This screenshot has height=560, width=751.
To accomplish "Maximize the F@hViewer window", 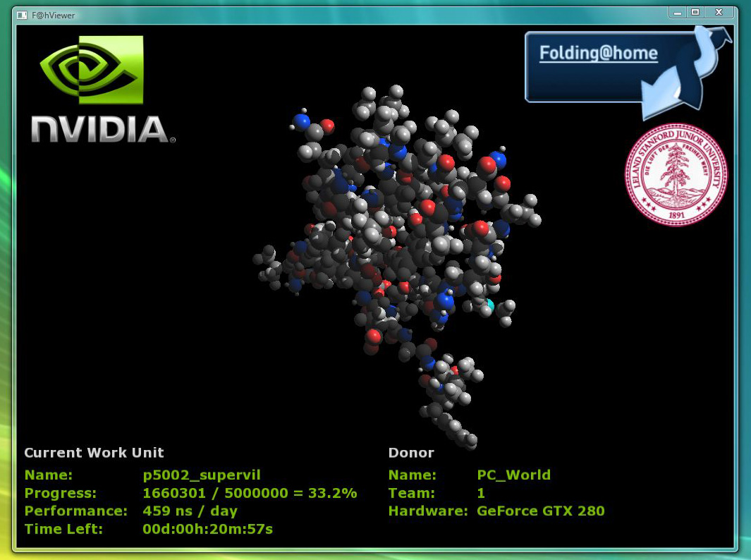I will [x=695, y=13].
